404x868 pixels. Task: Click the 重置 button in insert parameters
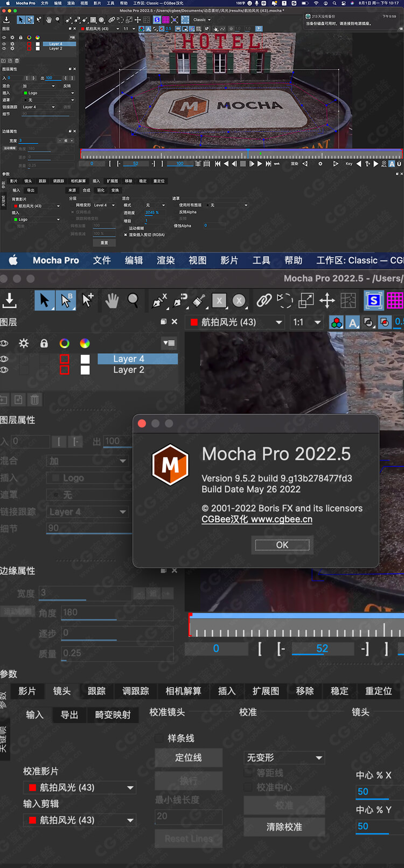[105, 243]
